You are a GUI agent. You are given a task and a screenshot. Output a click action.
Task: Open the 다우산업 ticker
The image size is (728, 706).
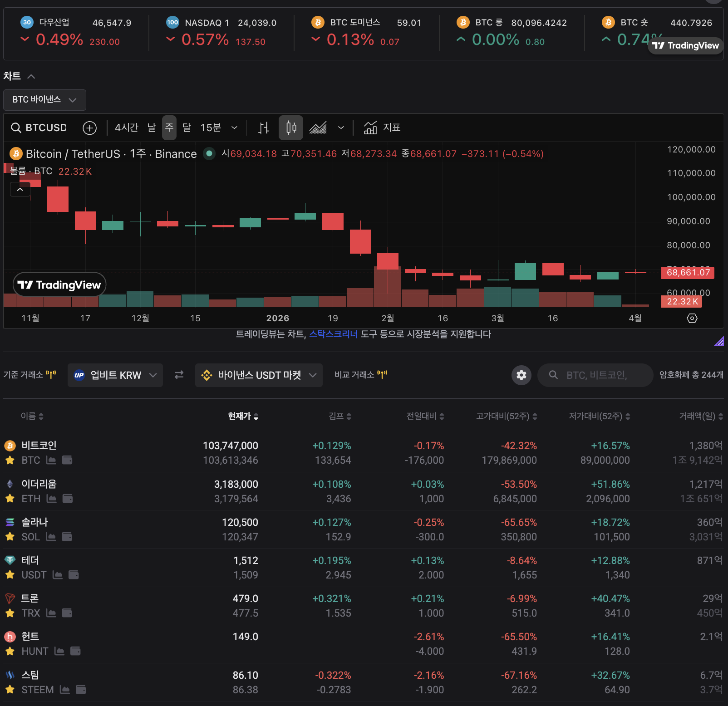coord(76,32)
